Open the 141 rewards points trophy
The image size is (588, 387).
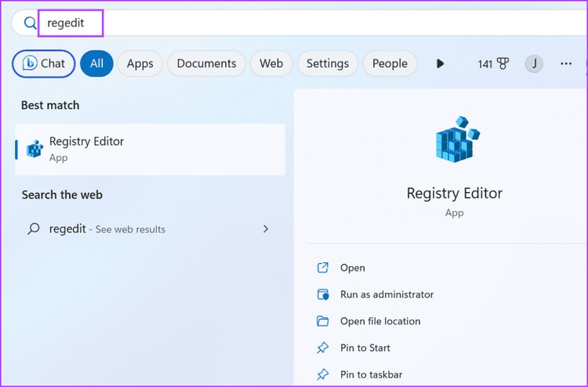(493, 64)
